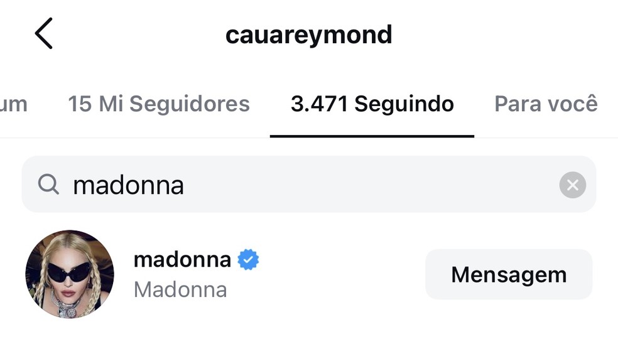Click the underline indicator below Seguindo
The height and width of the screenshot is (364, 618).
[x=372, y=136]
